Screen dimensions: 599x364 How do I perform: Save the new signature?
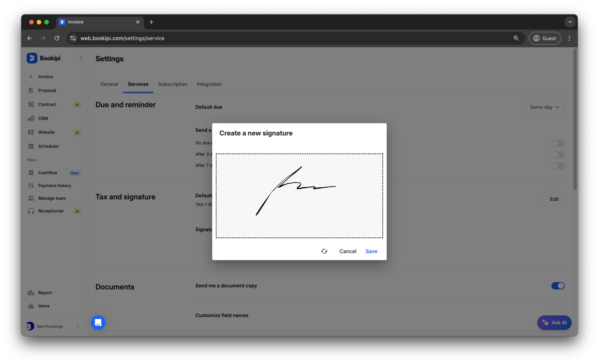371,251
